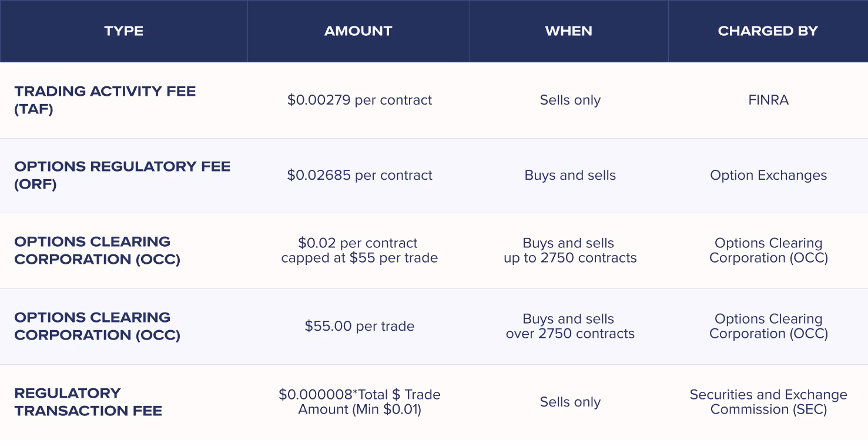Image resolution: width=868 pixels, height=440 pixels.
Task: Select the Regulatory Transaction Fee label
Action: (x=88, y=402)
